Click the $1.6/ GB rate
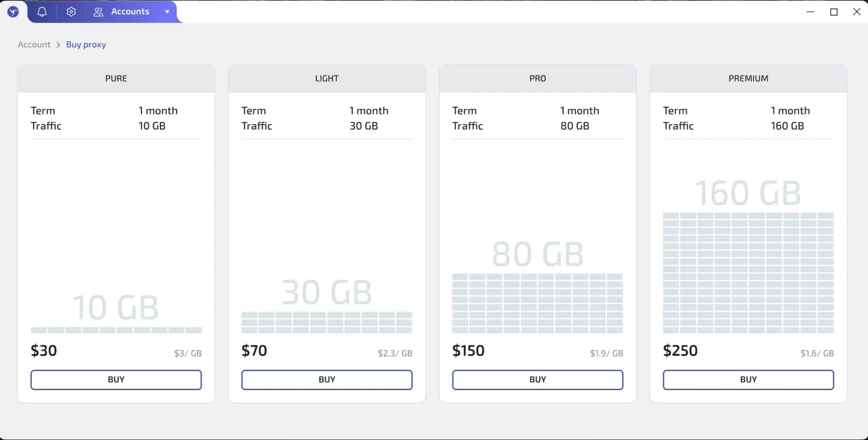The image size is (868, 440). tap(817, 353)
